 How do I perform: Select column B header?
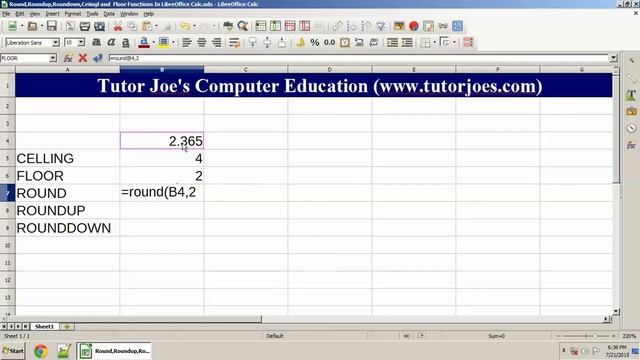162,69
